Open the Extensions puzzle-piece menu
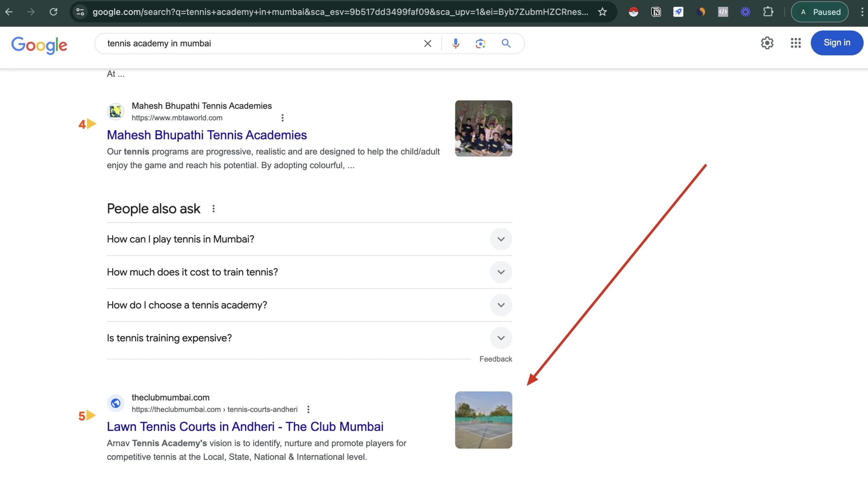 (x=768, y=12)
